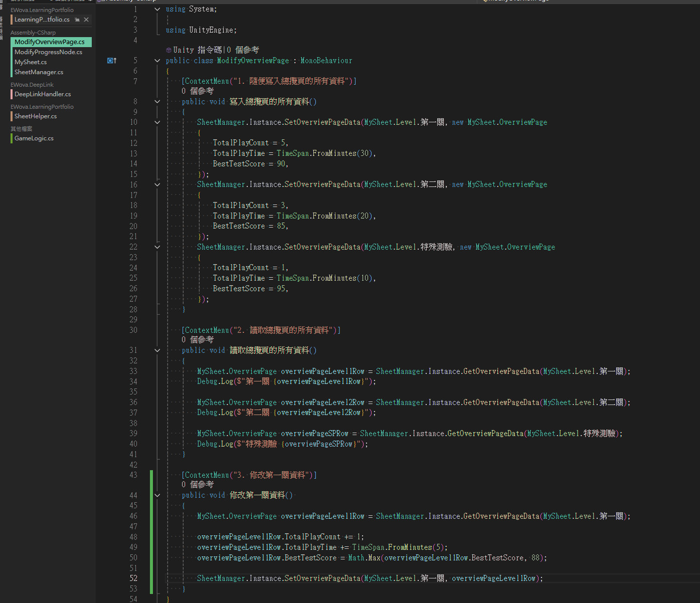Click the TotalPlayCount += 1 statement
This screenshot has height=603, width=700.
pos(280,537)
